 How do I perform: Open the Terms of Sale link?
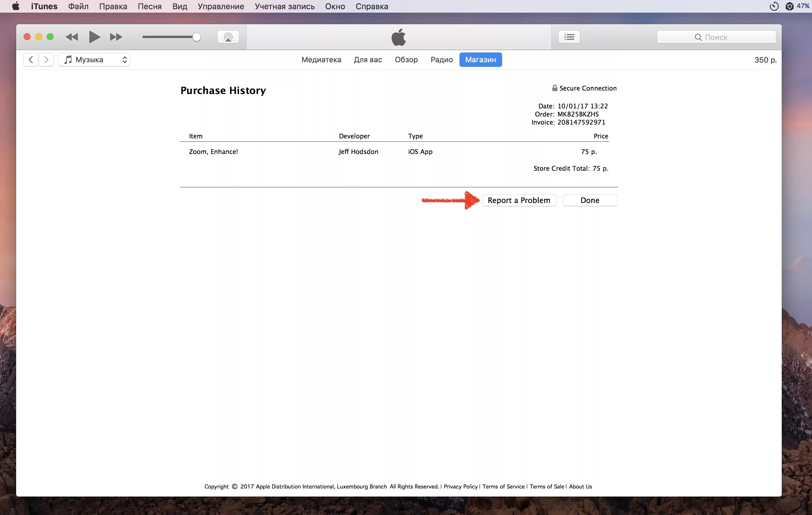pyautogui.click(x=547, y=486)
